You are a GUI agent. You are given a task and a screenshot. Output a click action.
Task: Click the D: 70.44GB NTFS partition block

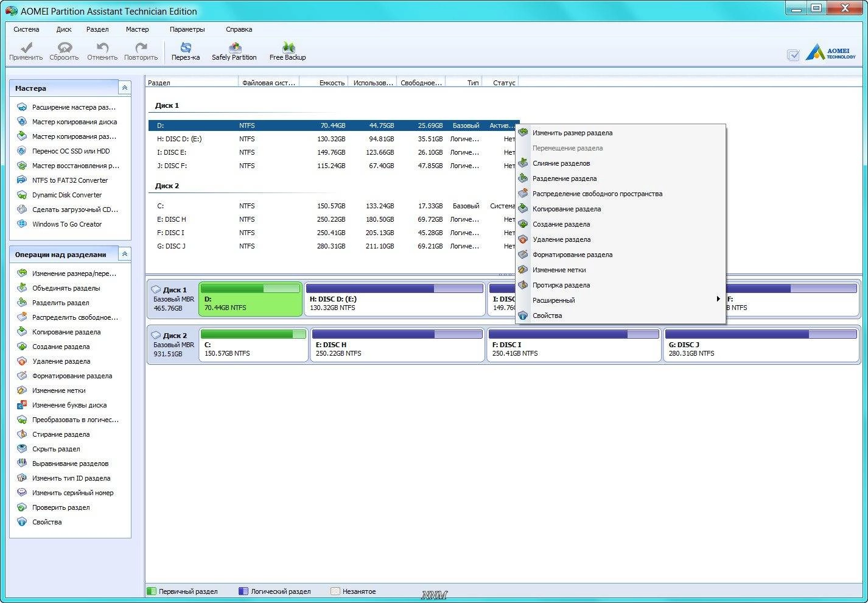[x=250, y=298]
